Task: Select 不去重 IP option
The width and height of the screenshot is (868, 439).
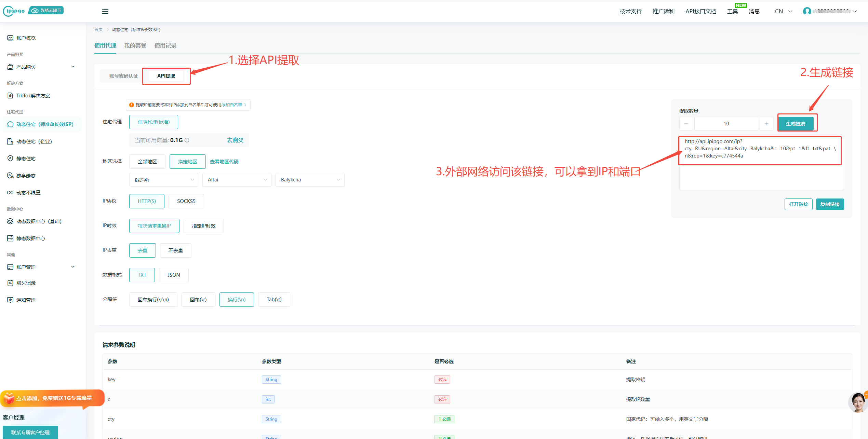Action: click(x=175, y=250)
